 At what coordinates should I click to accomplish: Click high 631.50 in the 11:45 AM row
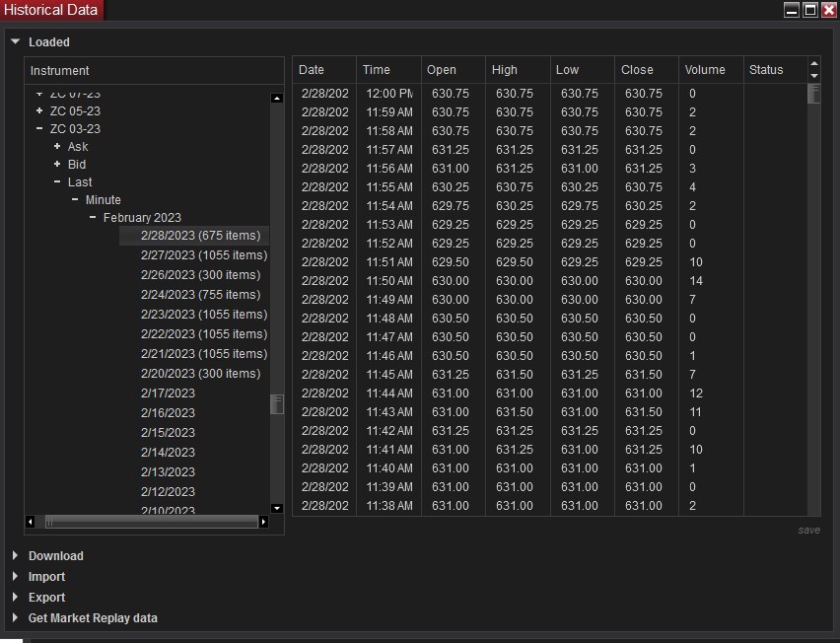pyautogui.click(x=515, y=375)
